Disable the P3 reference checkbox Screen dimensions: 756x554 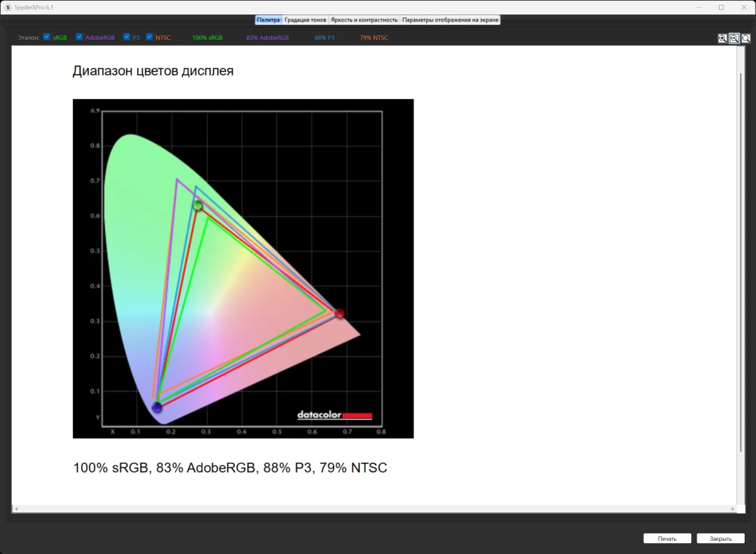[x=127, y=37]
